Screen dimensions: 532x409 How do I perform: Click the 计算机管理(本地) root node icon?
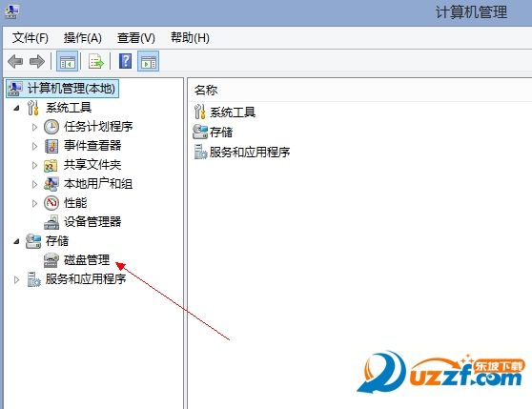[x=15, y=89]
